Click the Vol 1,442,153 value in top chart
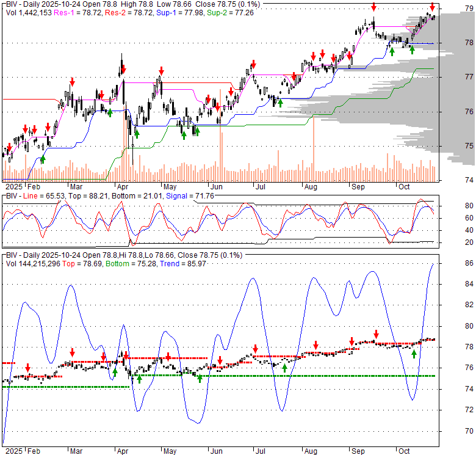Image resolution: width=476 pixels, height=455 pixels. coord(29,13)
